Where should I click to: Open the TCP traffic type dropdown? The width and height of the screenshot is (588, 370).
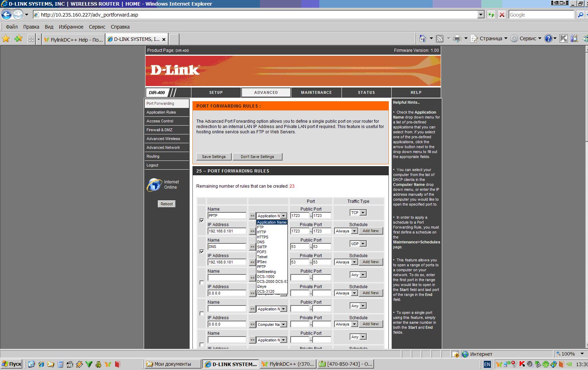(x=358, y=213)
